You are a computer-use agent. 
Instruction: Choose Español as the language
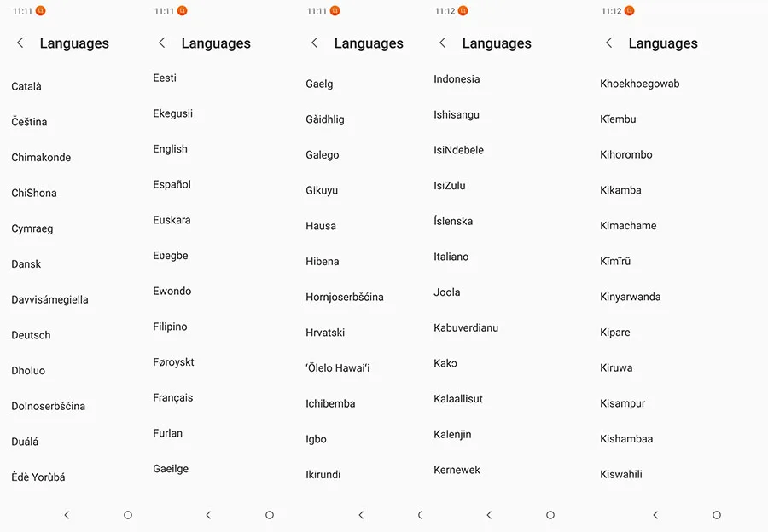pos(172,184)
